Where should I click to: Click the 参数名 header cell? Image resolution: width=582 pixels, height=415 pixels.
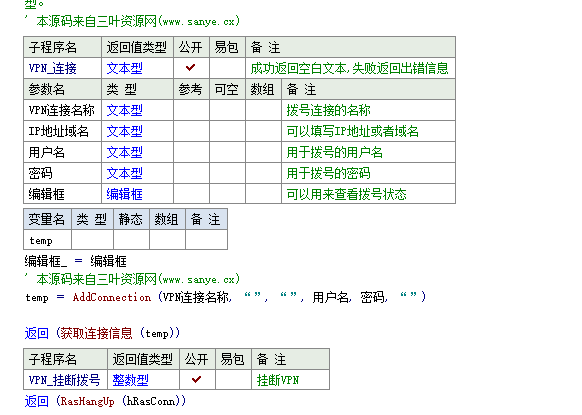click(62, 89)
